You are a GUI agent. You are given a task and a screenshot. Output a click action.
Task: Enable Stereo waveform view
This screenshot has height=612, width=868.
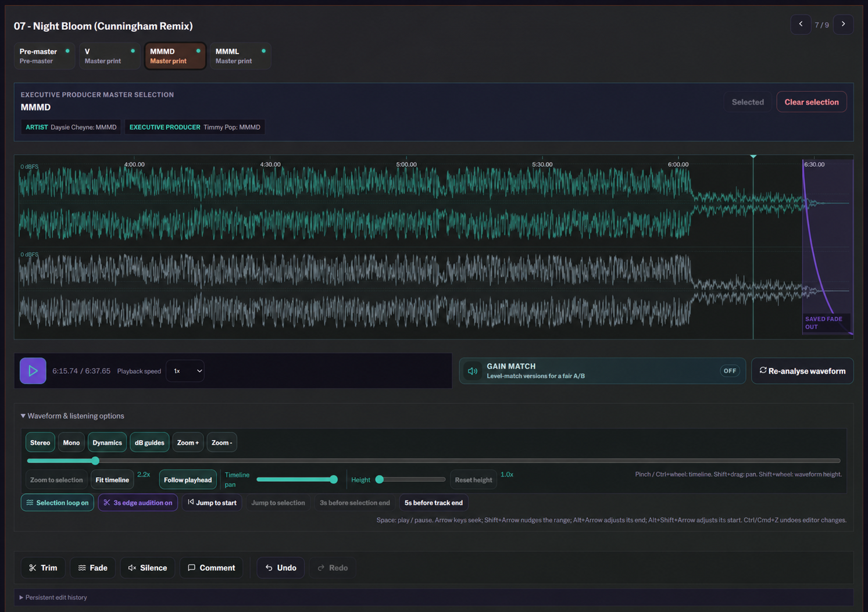(x=40, y=443)
